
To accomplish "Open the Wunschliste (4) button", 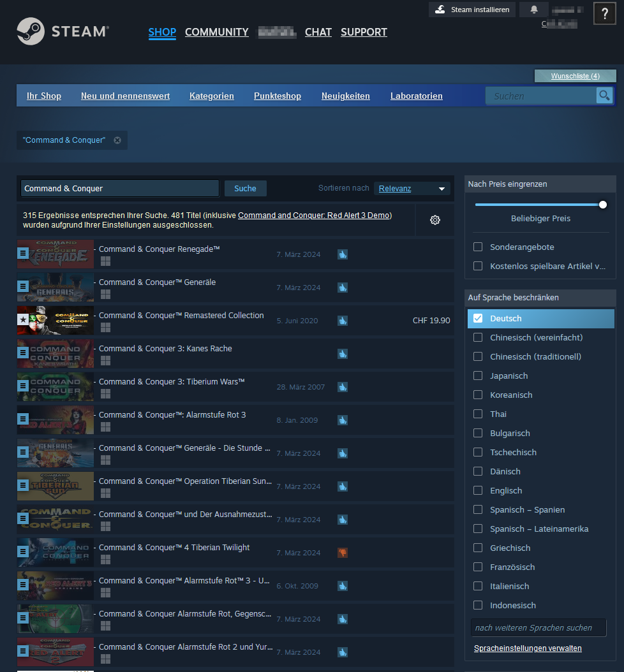I will click(575, 75).
